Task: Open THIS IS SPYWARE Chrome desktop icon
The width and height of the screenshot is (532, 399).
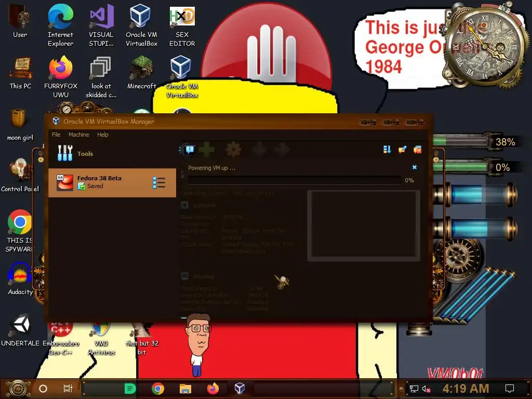Action: pos(20,231)
